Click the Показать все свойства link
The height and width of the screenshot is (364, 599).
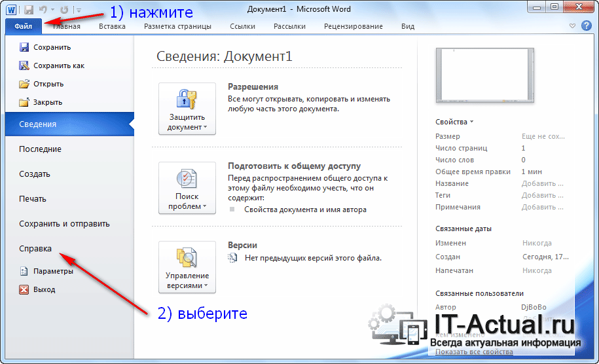coord(474,352)
